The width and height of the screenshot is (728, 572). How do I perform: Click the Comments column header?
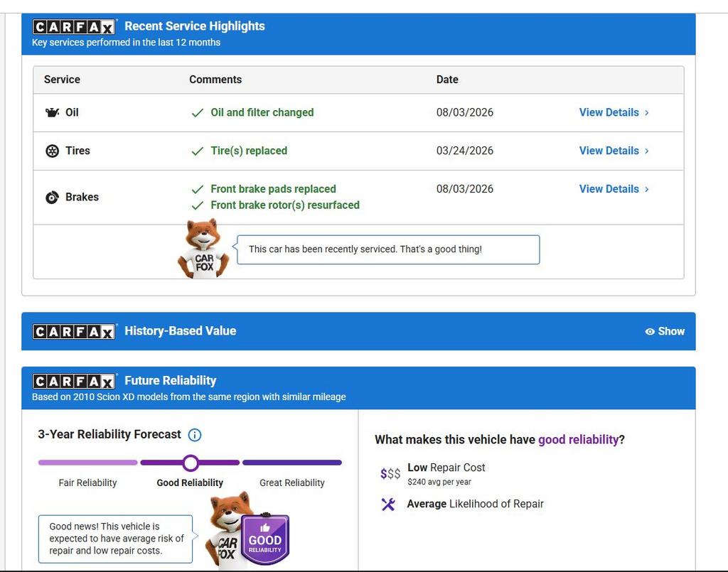[x=215, y=80]
